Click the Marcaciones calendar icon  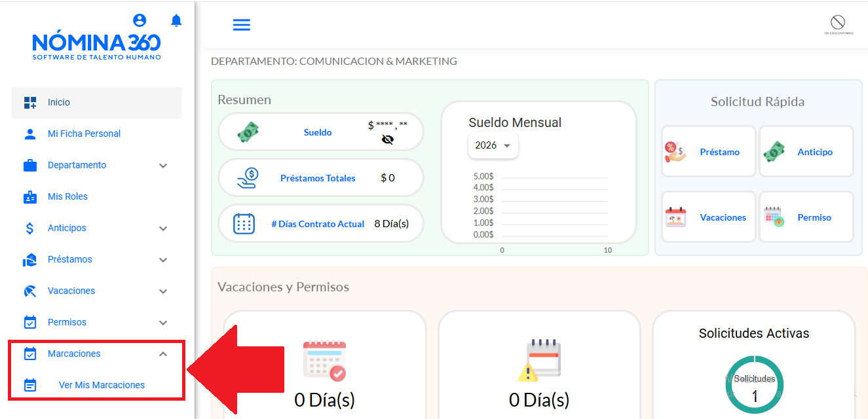(30, 354)
